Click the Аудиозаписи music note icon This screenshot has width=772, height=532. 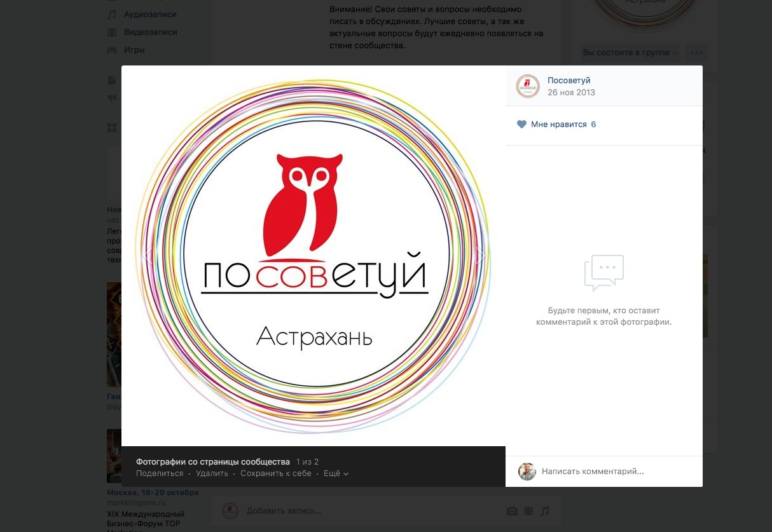coord(112,14)
